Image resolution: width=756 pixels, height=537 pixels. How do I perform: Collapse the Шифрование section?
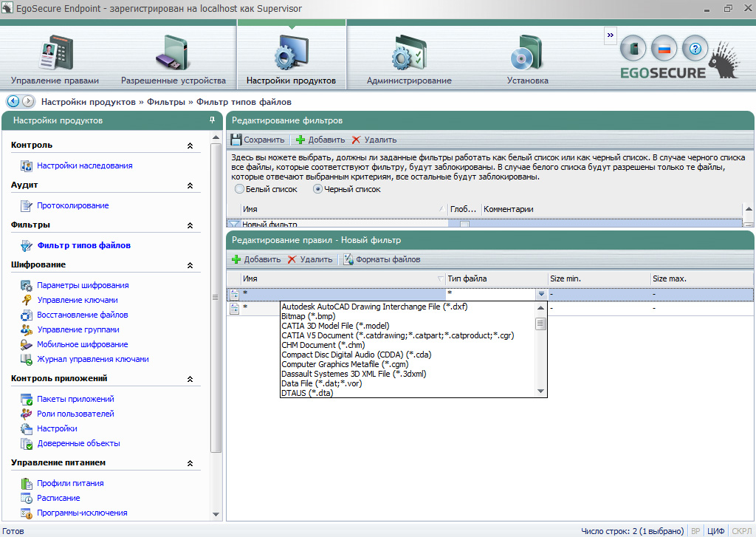(x=190, y=265)
